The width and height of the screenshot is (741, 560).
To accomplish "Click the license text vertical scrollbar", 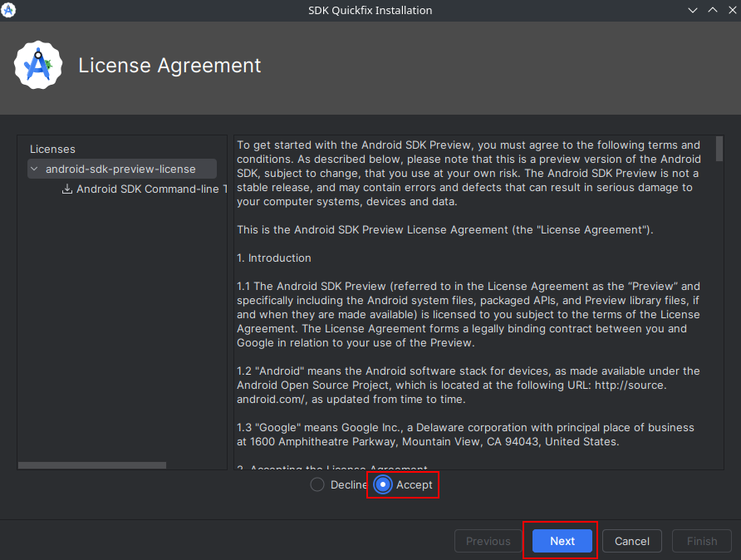I will 719,149.
